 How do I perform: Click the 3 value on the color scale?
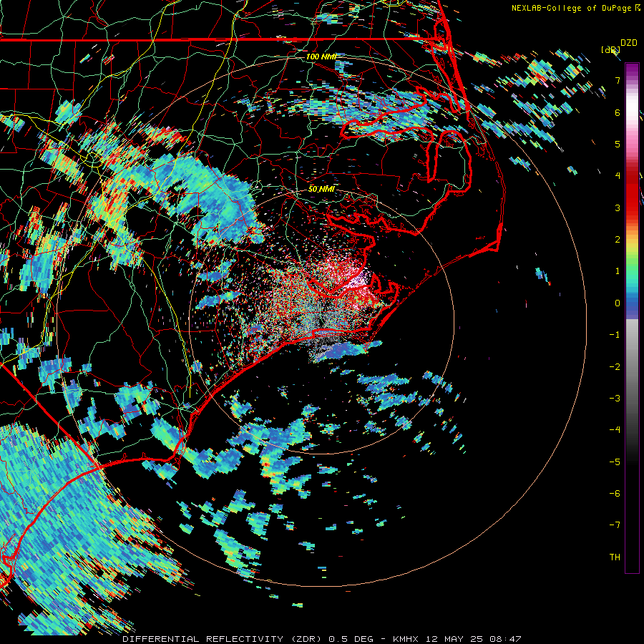(618, 208)
